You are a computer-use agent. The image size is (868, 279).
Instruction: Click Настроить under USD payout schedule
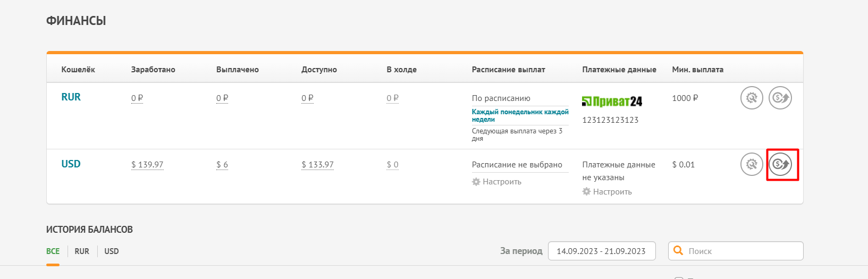pyautogui.click(x=502, y=182)
